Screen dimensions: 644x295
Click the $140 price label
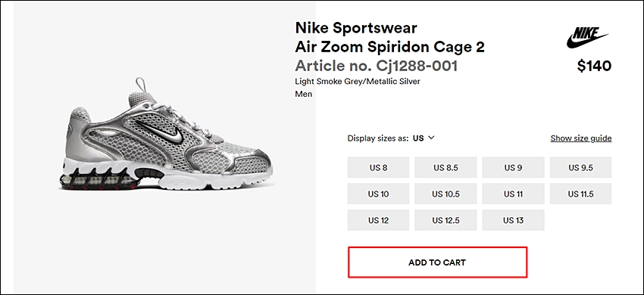tap(594, 66)
